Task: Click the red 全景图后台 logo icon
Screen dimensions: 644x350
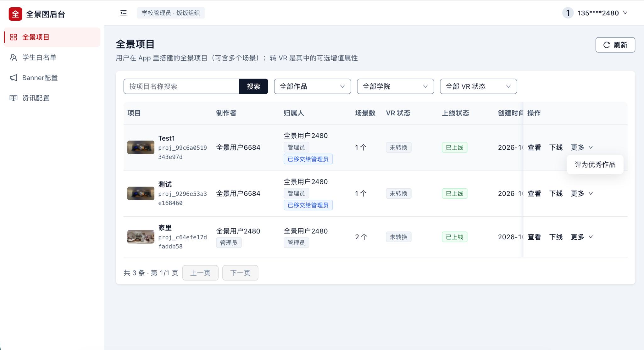Action: tap(15, 14)
